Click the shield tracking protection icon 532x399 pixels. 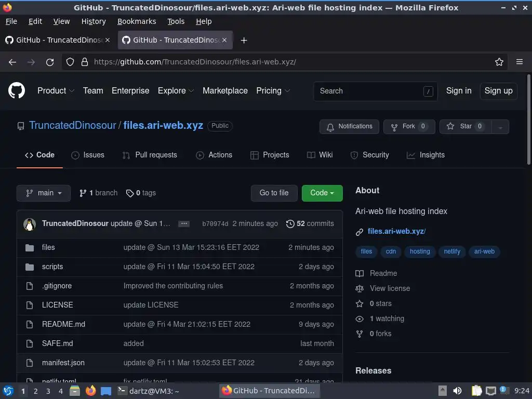tap(70, 62)
